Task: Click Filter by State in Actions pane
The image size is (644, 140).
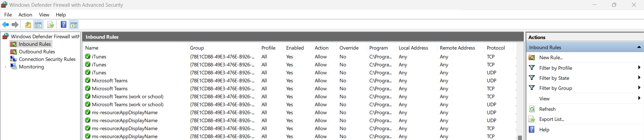Action: click(x=554, y=78)
